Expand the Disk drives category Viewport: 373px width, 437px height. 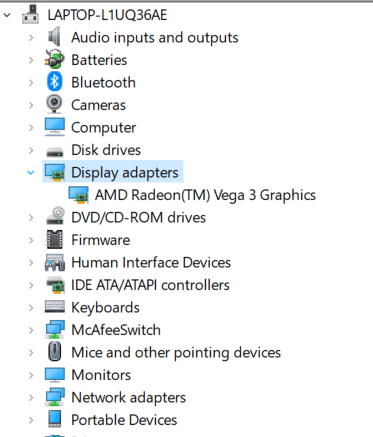click(x=31, y=150)
